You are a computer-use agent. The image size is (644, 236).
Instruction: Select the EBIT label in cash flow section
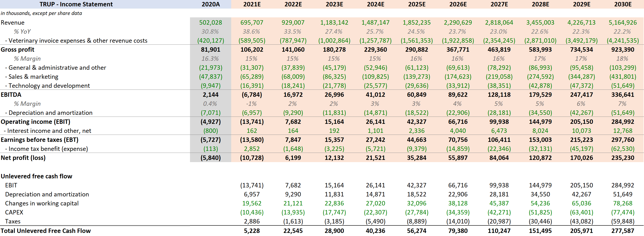11,185
